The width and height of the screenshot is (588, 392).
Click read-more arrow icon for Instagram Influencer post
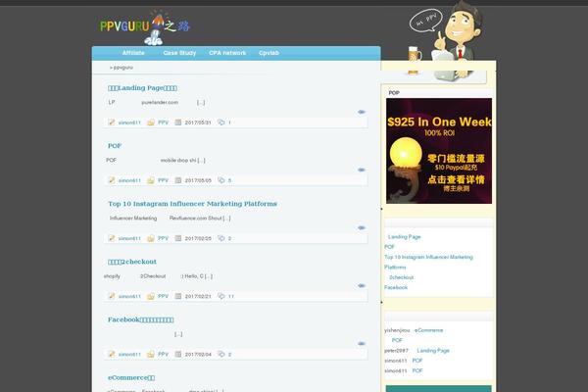click(361, 227)
